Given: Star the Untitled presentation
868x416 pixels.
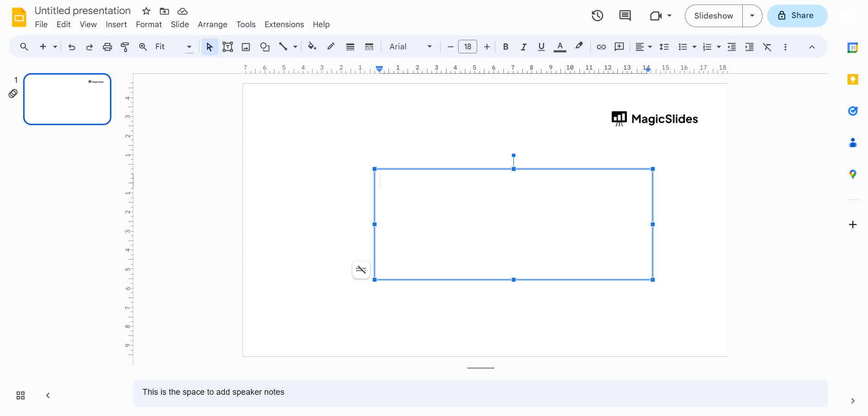Looking at the screenshot, I should [x=146, y=11].
